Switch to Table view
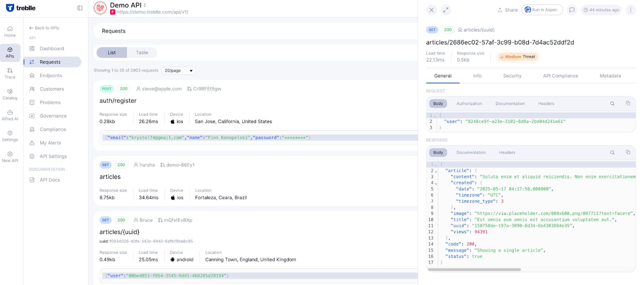Viewport: 644px width, 285px height. [142, 53]
